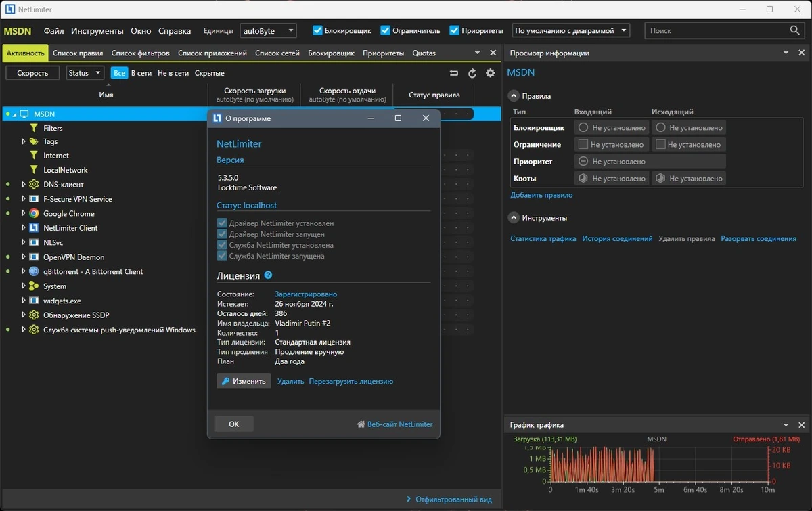Enable outgoing Ограничение checkbox
812x511 pixels.
[x=660, y=144]
